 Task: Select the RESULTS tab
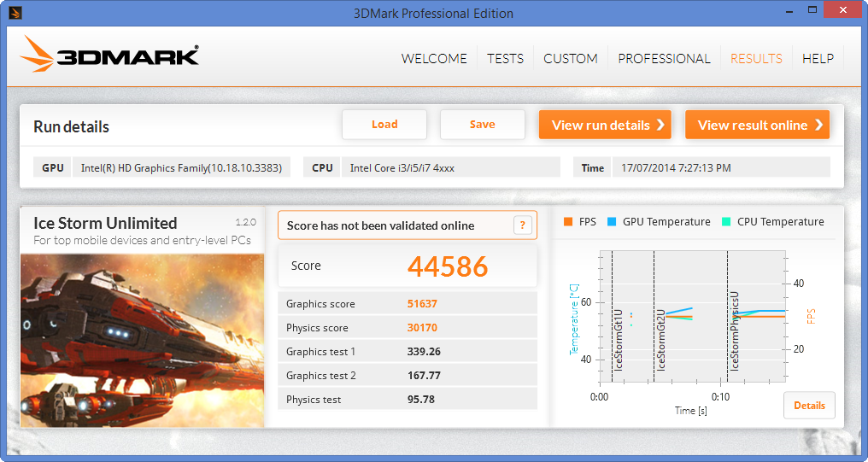756,59
